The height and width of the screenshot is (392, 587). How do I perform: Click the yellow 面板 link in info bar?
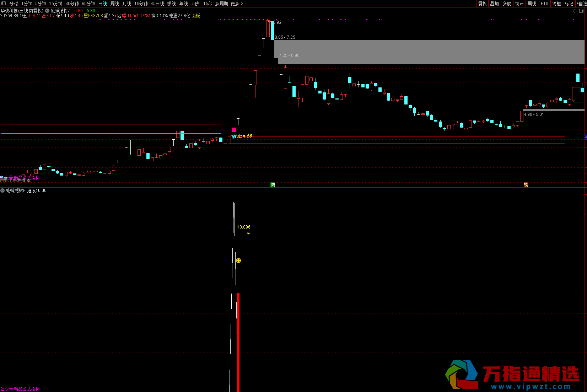tap(196, 16)
